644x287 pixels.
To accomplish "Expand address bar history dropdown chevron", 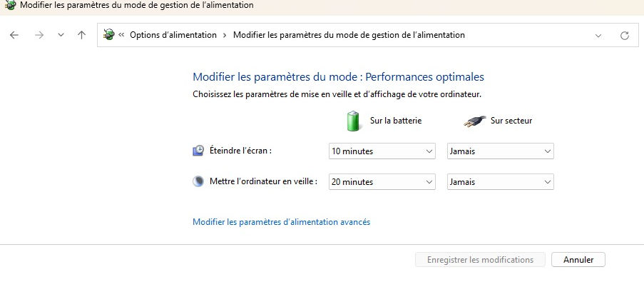I will pyautogui.click(x=598, y=36).
